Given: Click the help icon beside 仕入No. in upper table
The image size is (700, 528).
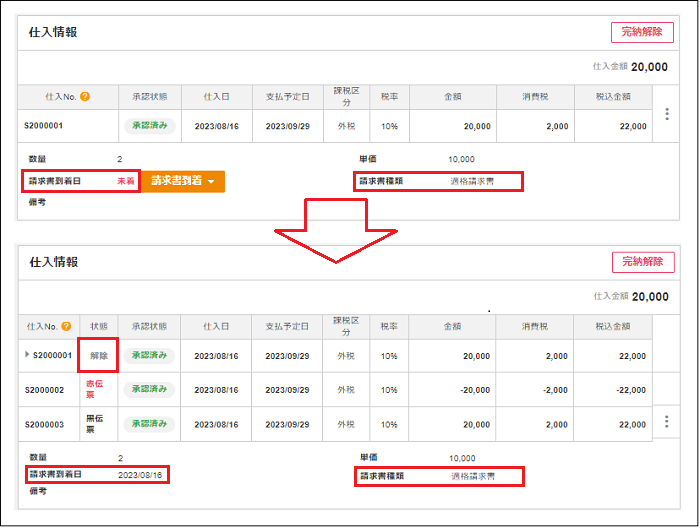Looking at the screenshot, I should tap(85, 97).
